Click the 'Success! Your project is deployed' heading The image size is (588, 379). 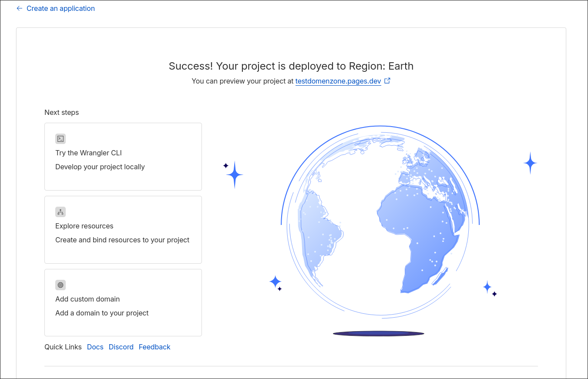point(291,66)
